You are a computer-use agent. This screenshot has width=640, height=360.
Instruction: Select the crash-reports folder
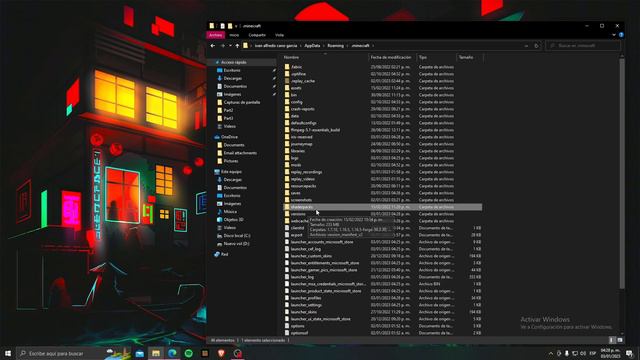[x=302, y=109]
